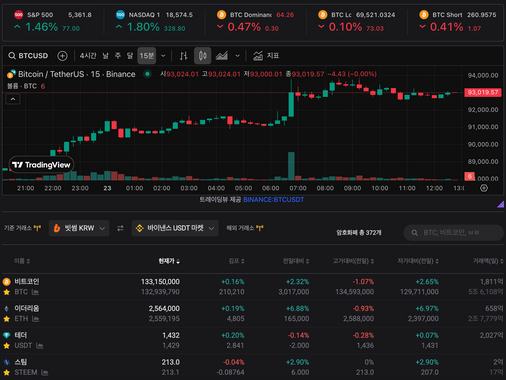Viewport: 506px width, 380px height.
Task: Open the chart icon next to USDT
Action: pos(39,346)
